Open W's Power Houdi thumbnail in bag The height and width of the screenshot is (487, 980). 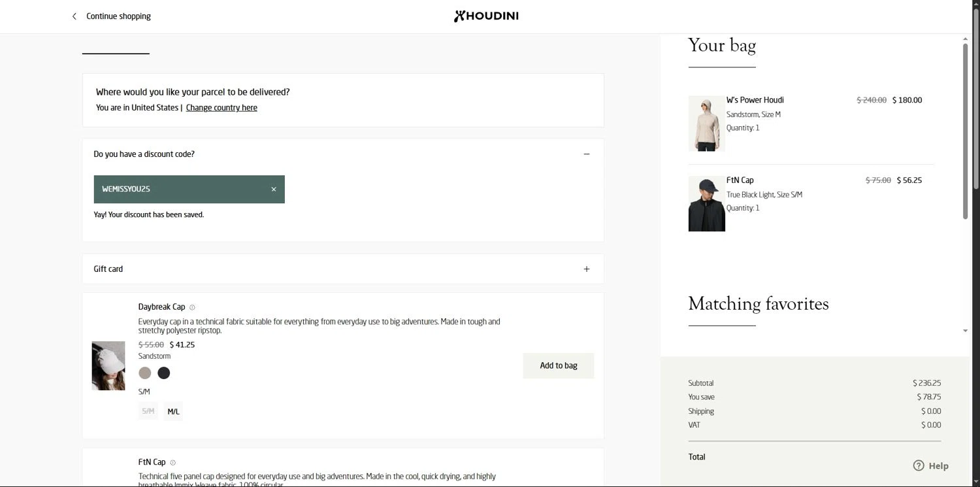(x=707, y=124)
